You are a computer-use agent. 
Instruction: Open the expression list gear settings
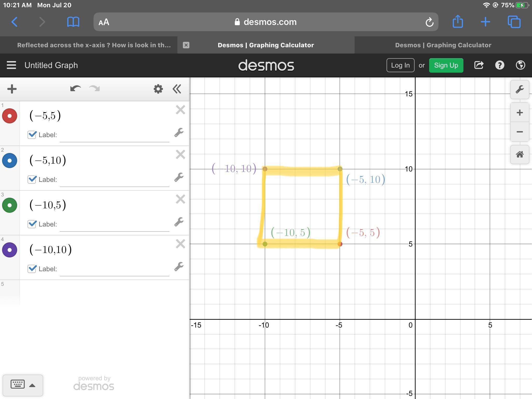[158, 89]
